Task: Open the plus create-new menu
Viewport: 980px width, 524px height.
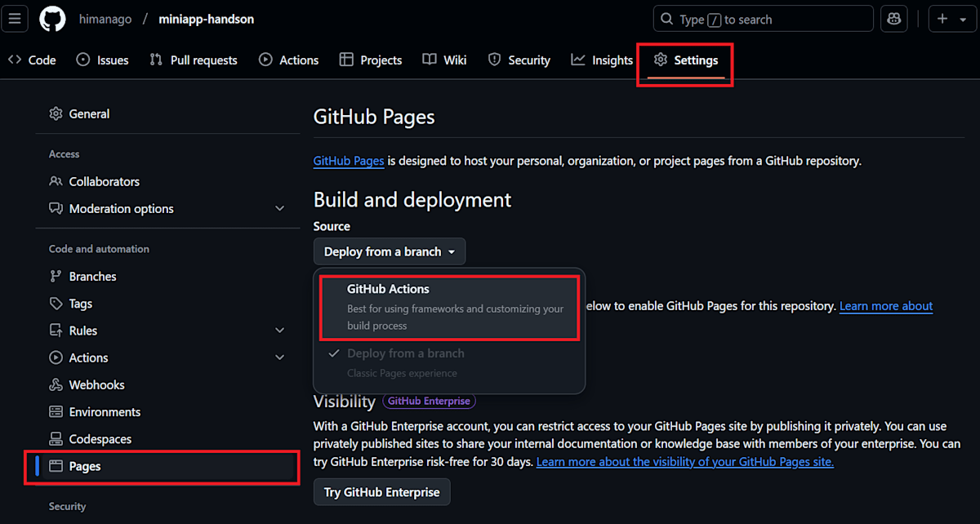Action: [x=952, y=19]
